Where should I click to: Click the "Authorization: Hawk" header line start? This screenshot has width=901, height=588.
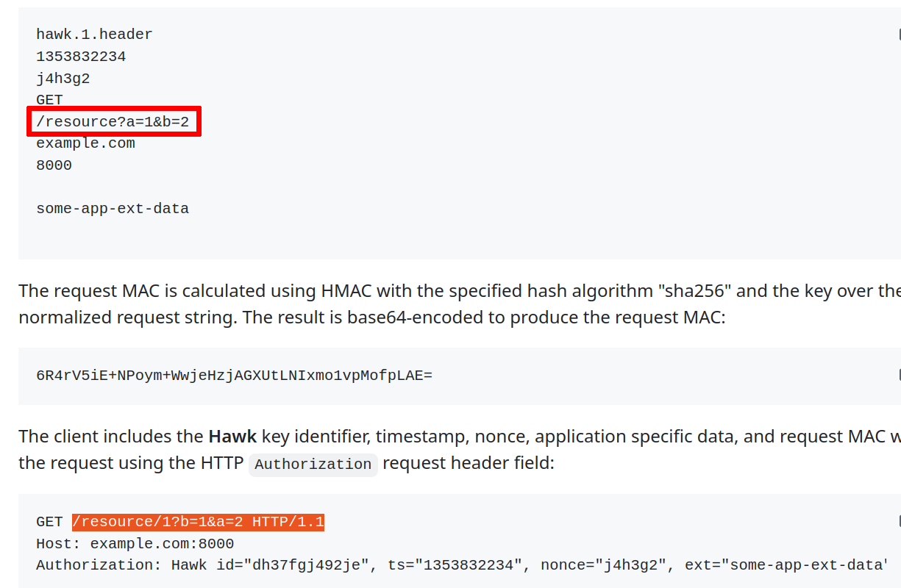pos(103,565)
